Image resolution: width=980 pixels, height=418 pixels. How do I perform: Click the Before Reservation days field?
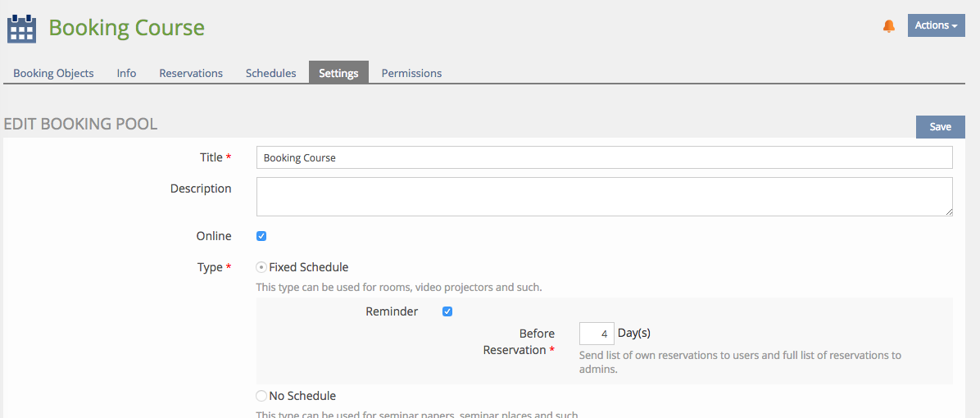pos(597,334)
